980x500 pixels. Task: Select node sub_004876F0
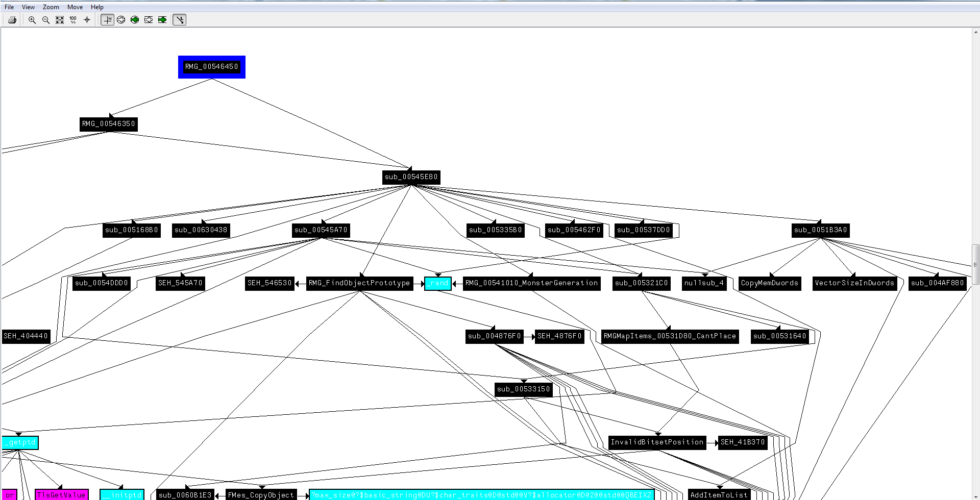[495, 336]
